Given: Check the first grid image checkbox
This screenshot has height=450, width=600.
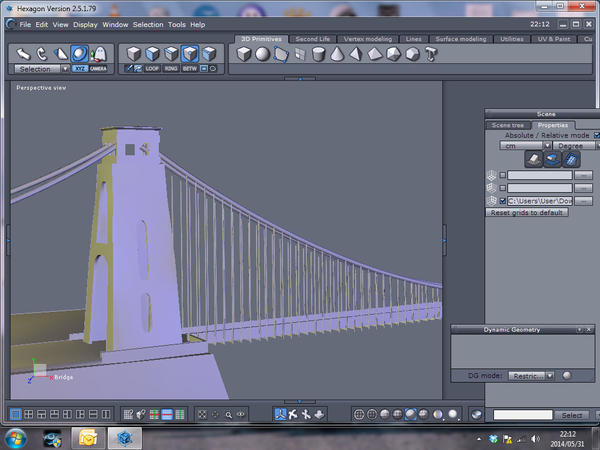Looking at the screenshot, I should pyautogui.click(x=502, y=175).
